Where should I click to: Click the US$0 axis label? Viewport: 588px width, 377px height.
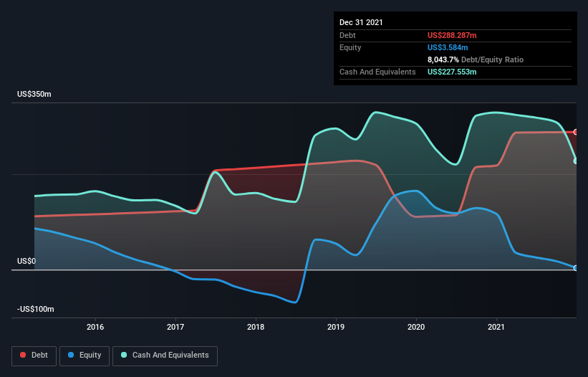26,261
